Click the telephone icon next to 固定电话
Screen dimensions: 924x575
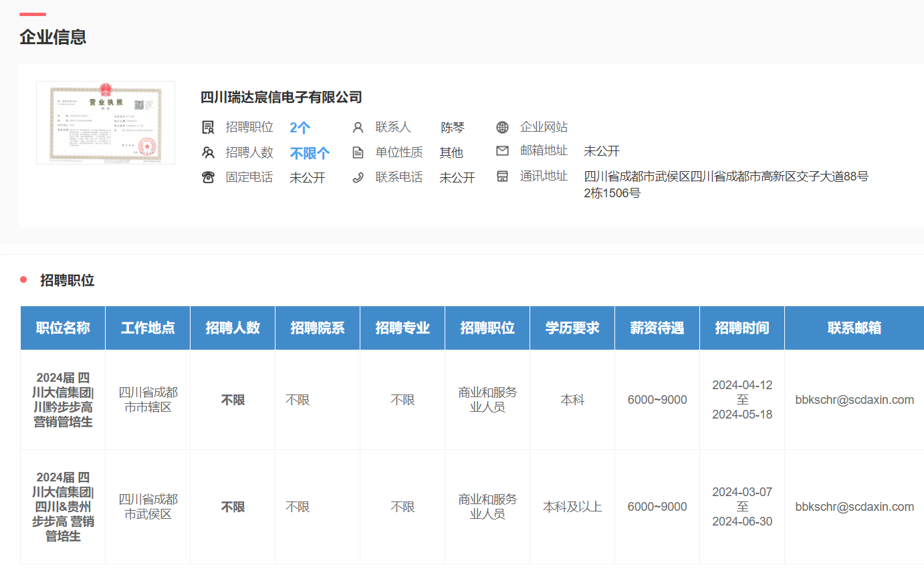208,177
